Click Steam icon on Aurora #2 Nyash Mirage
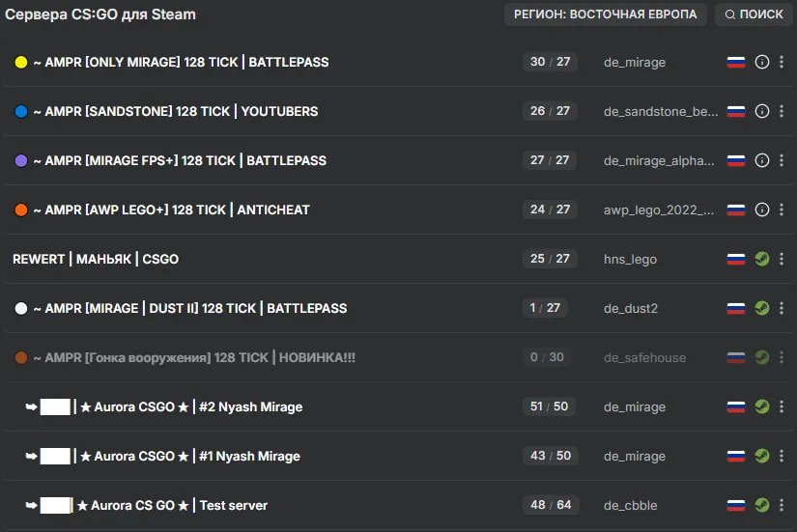797x532 pixels. [761, 406]
